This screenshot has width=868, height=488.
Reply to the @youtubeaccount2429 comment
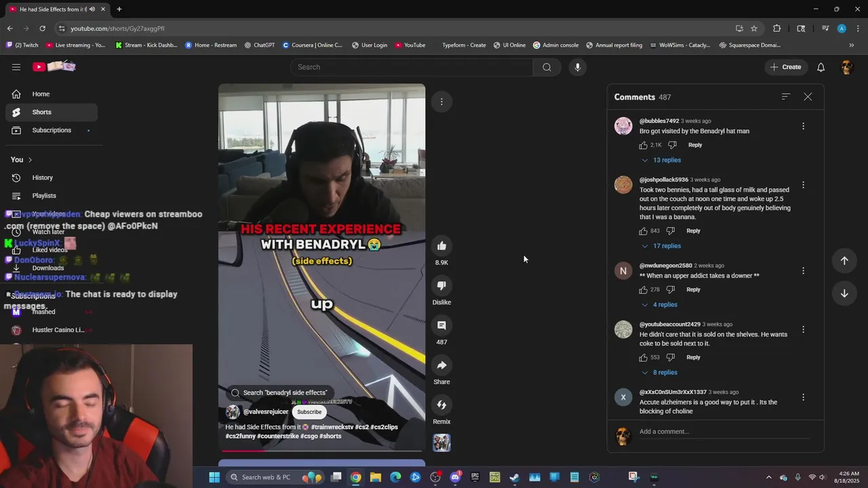point(693,357)
